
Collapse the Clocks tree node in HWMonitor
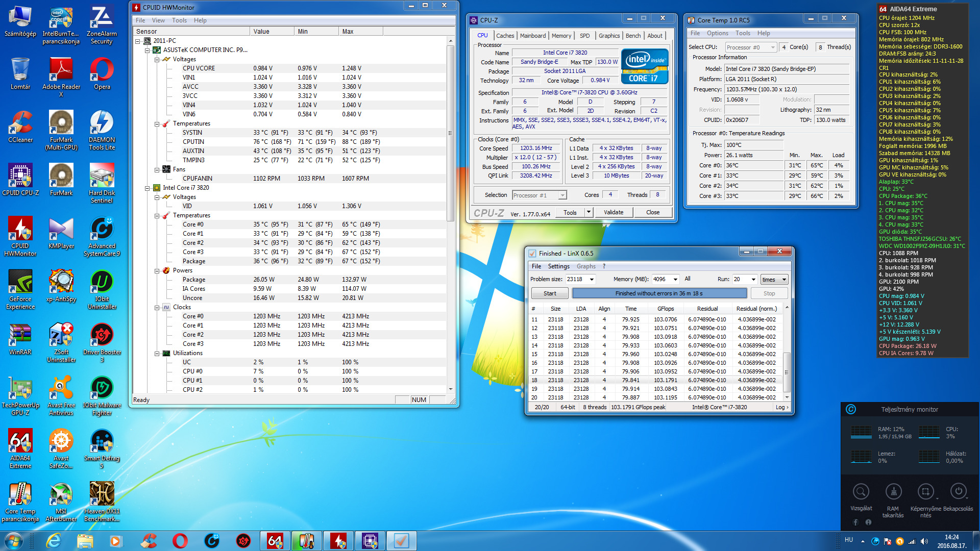pos(157,307)
